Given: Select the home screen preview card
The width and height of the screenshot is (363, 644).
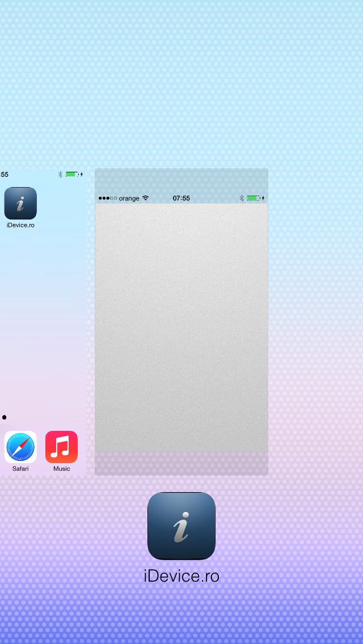Looking at the screenshot, I should pyautogui.click(x=43, y=321).
